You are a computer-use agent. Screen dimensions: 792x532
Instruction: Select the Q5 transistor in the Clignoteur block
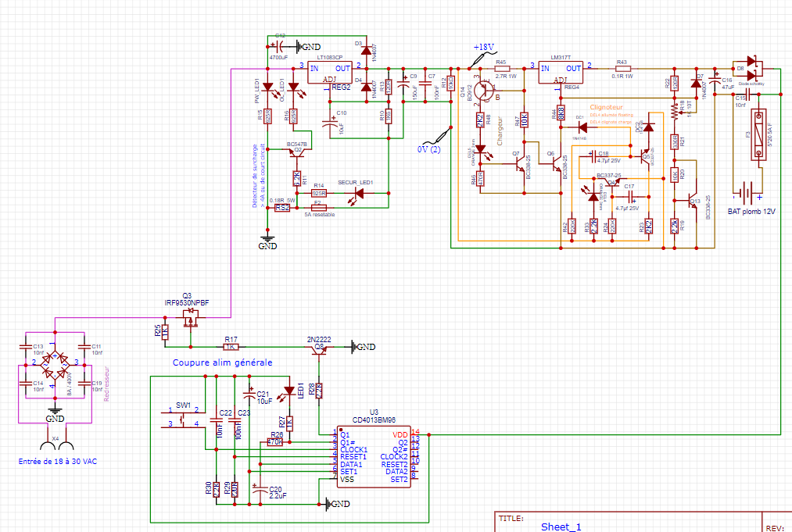coord(646,155)
